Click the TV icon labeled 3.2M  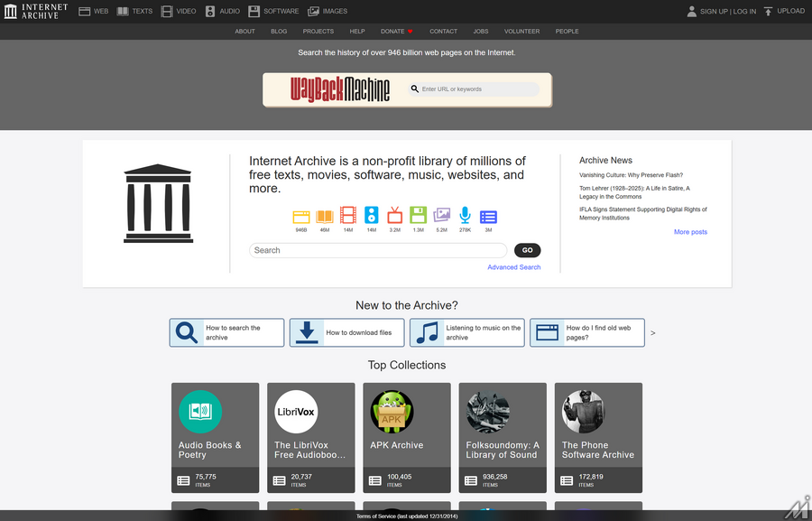tap(394, 215)
